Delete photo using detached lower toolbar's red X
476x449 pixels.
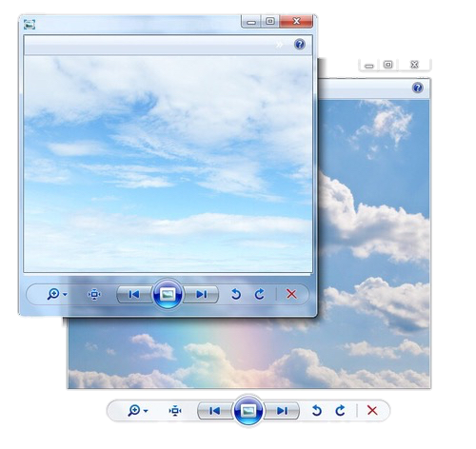coord(372,410)
